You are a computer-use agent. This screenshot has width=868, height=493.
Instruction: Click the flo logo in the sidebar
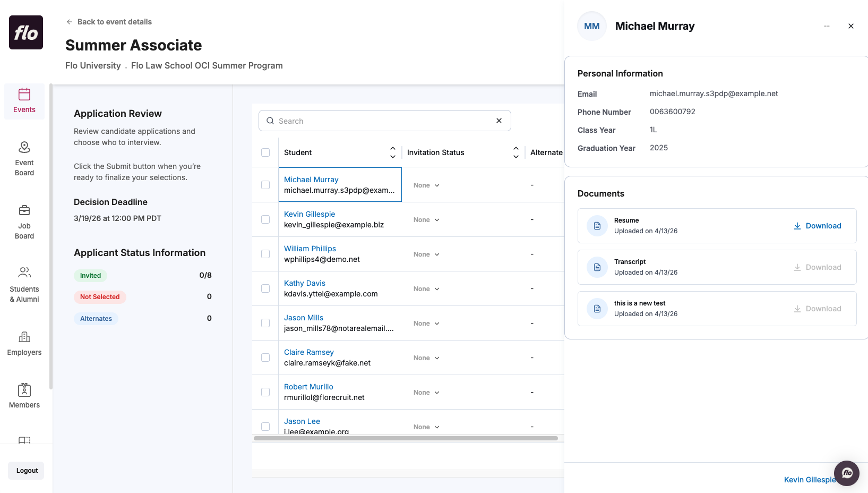[26, 32]
